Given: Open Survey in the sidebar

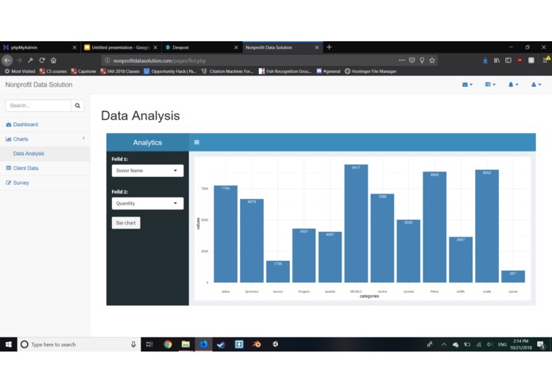Looking at the screenshot, I should click(x=21, y=183).
